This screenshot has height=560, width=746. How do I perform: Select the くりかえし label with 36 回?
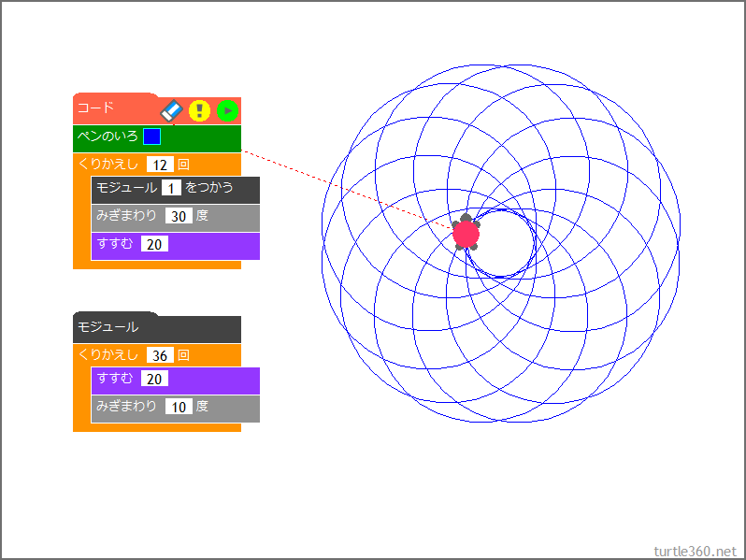click(x=108, y=355)
